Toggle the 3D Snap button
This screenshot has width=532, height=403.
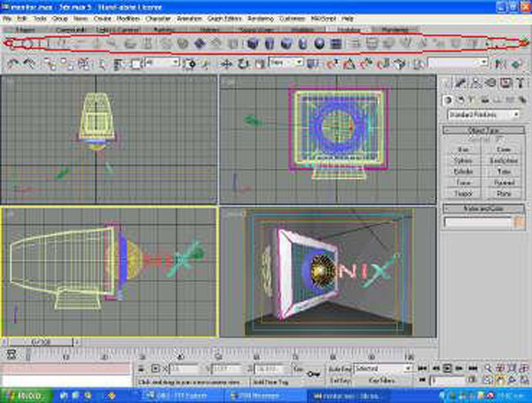click(332, 64)
